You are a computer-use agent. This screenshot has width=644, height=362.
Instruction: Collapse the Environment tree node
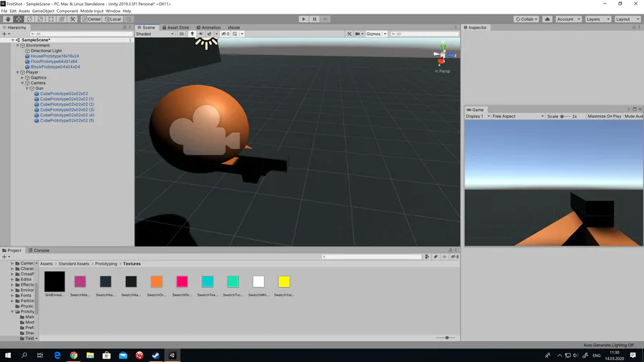tap(18, 46)
